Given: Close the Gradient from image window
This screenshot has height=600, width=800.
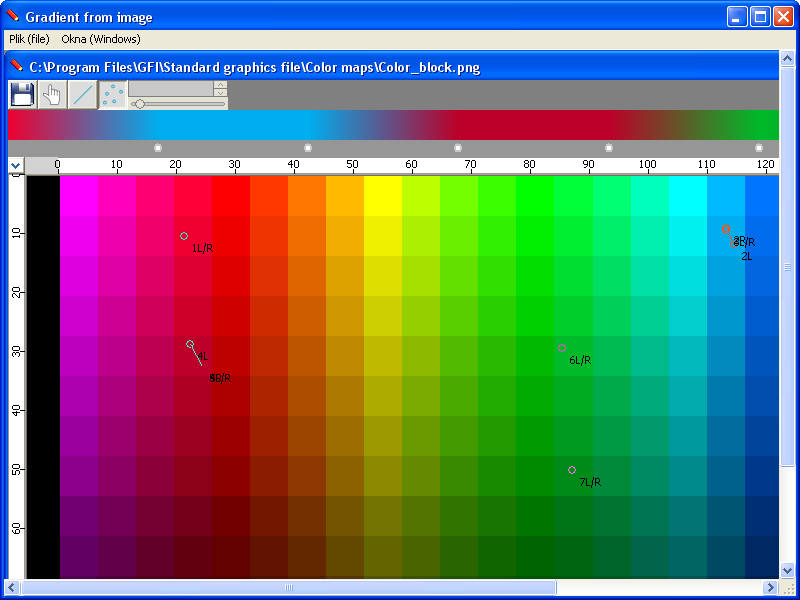Looking at the screenshot, I should [783, 17].
